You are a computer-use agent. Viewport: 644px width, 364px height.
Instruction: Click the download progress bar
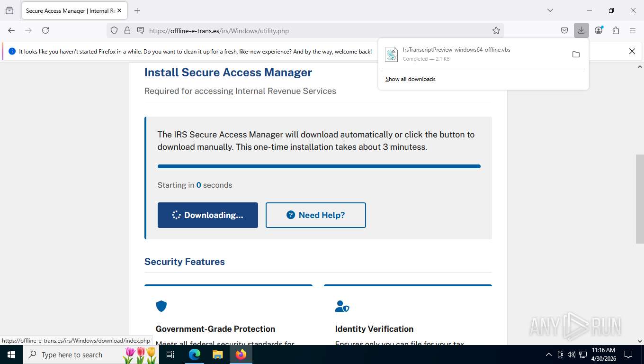[319, 166]
